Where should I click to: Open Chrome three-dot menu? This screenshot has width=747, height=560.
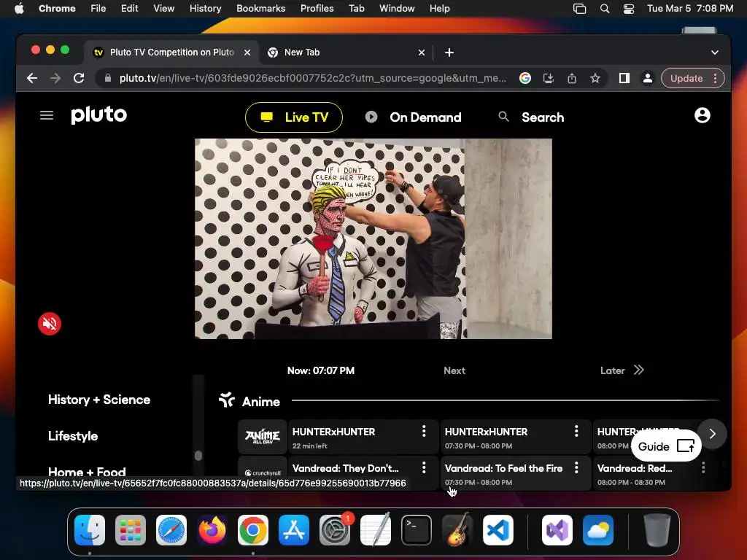coord(715,78)
